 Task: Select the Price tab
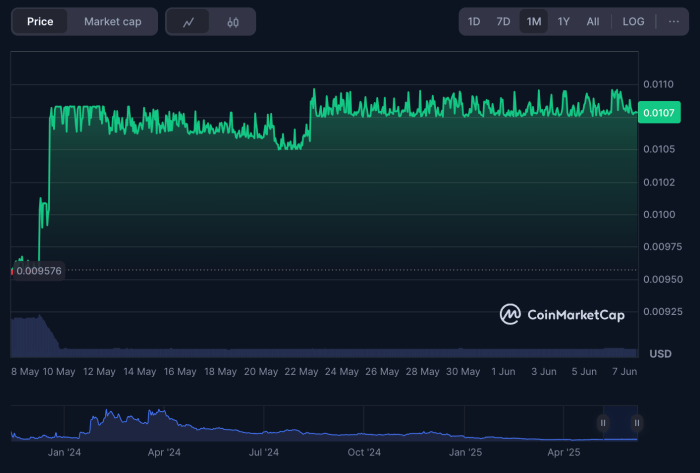click(x=41, y=22)
